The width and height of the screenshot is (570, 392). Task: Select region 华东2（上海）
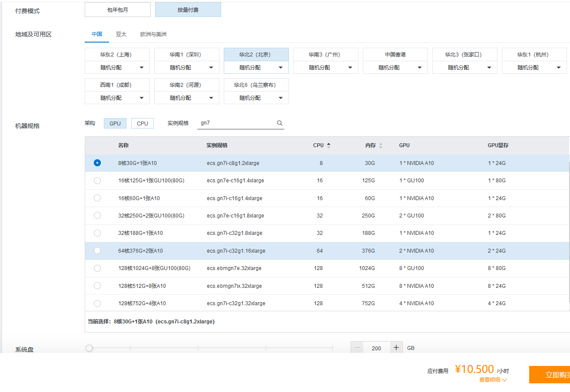click(117, 55)
